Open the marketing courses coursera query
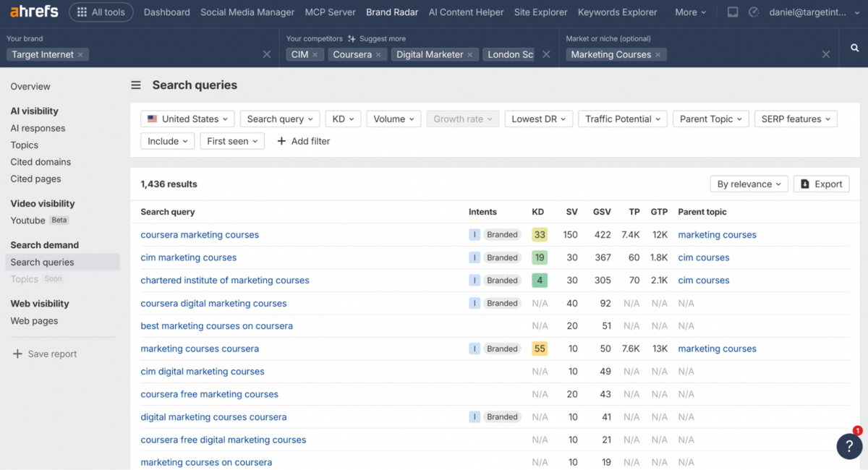This screenshot has height=470, width=868. pyautogui.click(x=200, y=349)
